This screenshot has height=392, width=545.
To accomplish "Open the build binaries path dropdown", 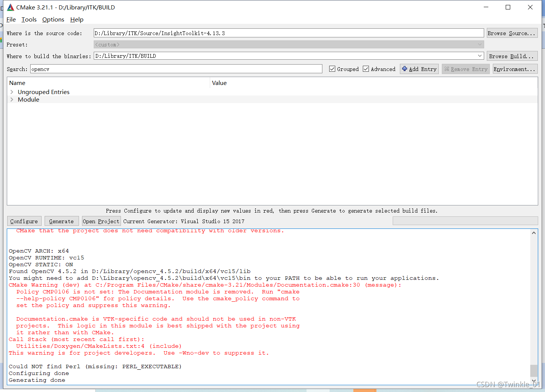I will click(x=480, y=56).
